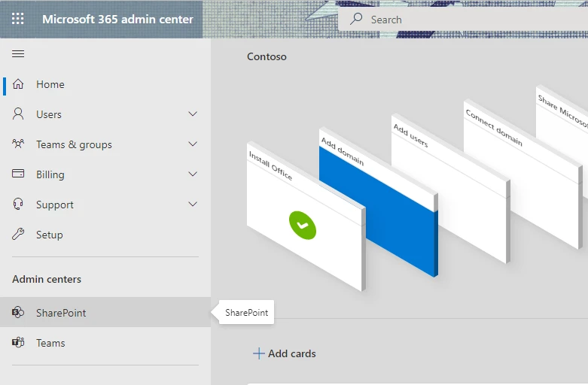Open the Teams admin center
This screenshot has height=385, width=588.
click(105, 343)
